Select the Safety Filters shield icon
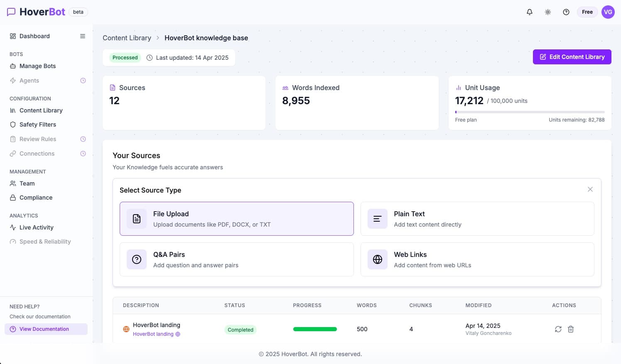This screenshot has height=364, width=621. [x=12, y=125]
